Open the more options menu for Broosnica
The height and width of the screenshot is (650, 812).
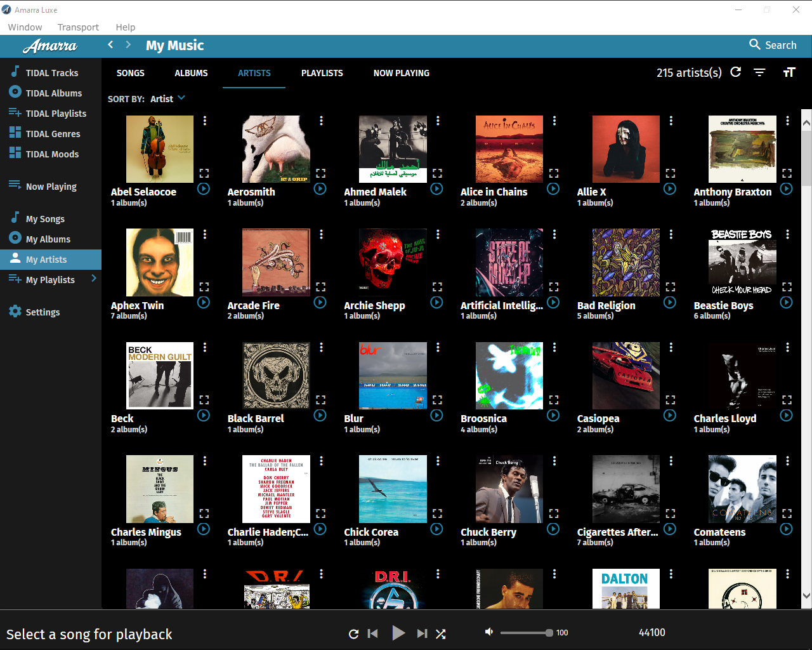[554, 347]
